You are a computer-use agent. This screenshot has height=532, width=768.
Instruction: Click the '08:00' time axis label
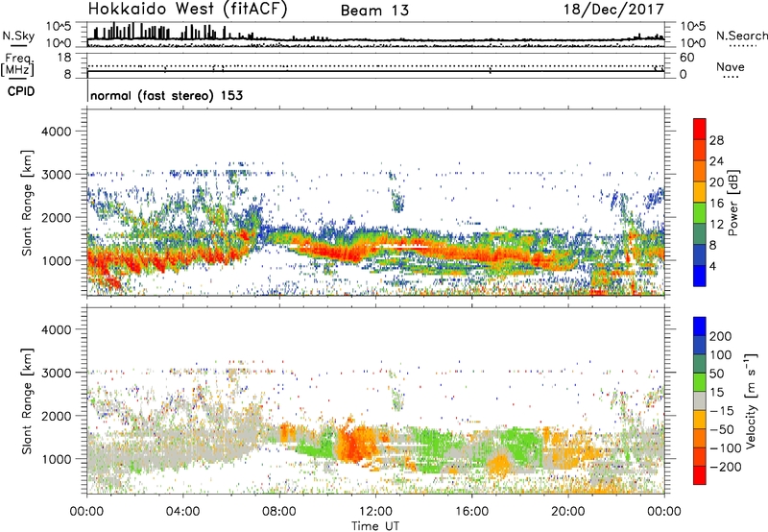pos(279,512)
